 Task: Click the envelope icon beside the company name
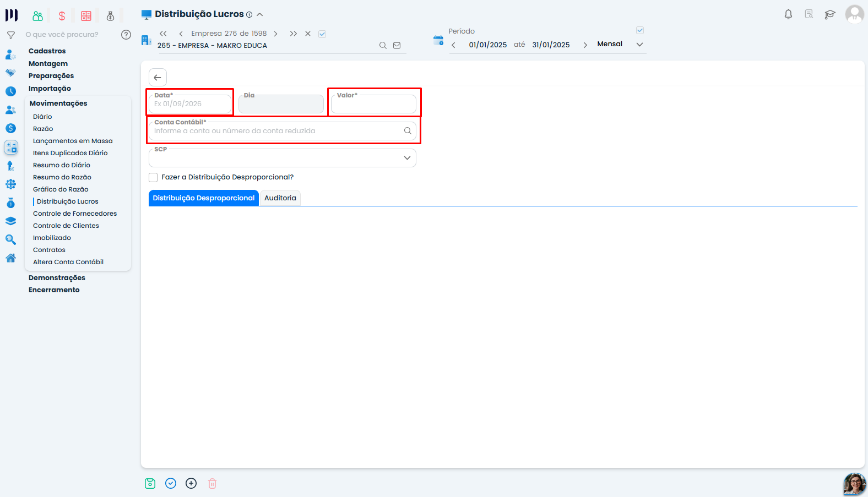click(397, 46)
